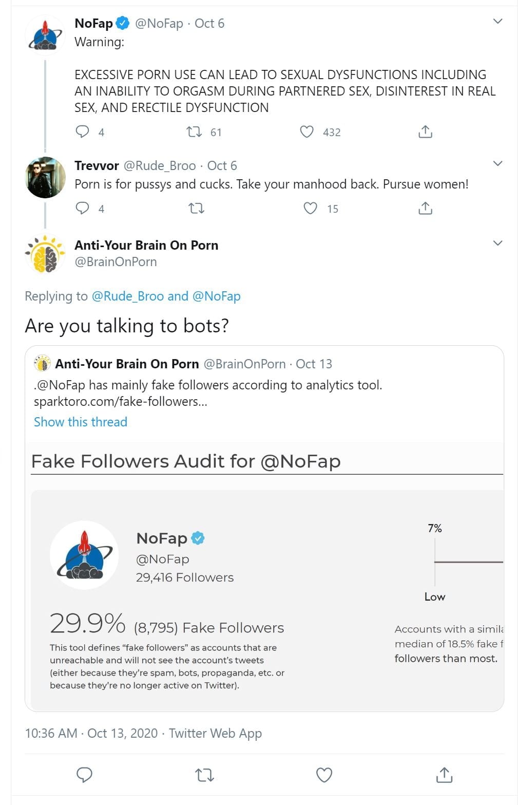Open the @NoFap mention in reply line
This screenshot has width=532, height=805.
[x=216, y=296]
